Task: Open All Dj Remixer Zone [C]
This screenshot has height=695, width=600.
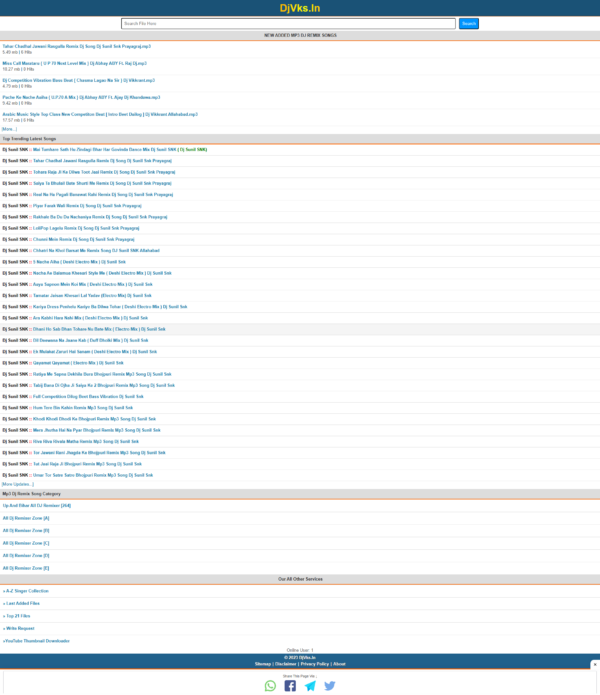Action: coord(26,543)
